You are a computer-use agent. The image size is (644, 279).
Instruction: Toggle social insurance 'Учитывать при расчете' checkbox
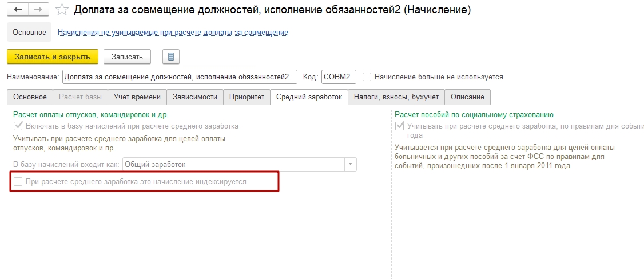pos(400,126)
